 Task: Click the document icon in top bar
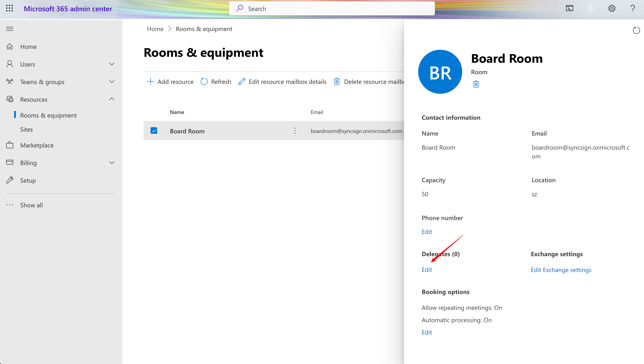591,9
